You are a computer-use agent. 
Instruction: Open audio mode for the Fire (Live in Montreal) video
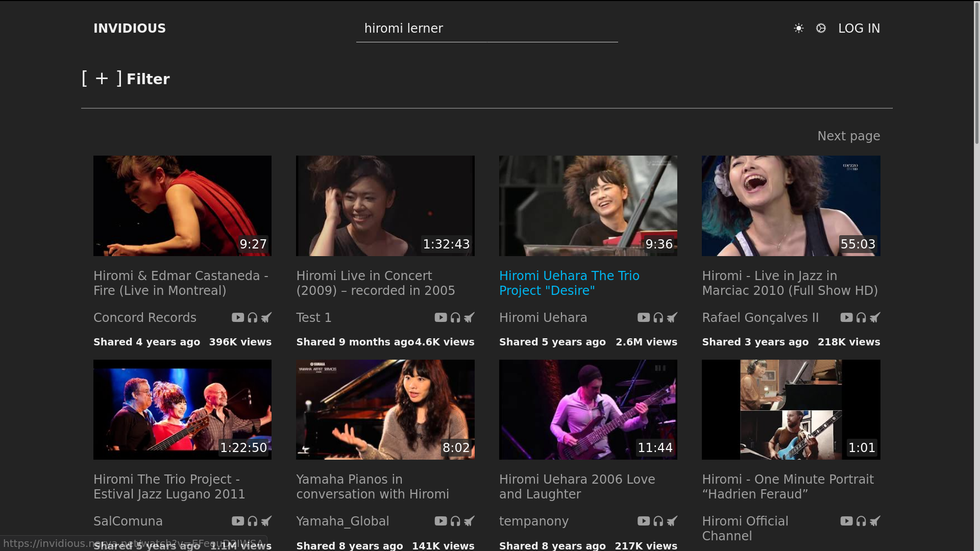(253, 317)
